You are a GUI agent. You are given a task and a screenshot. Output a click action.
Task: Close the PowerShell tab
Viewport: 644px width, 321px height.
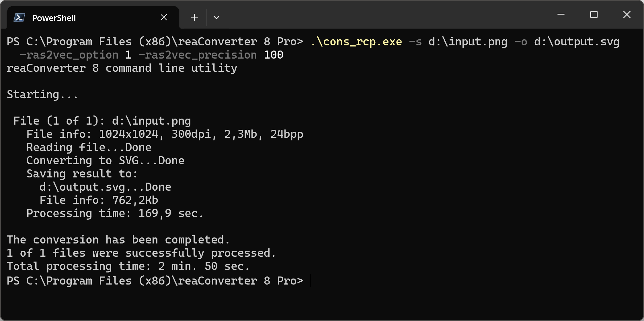(164, 18)
